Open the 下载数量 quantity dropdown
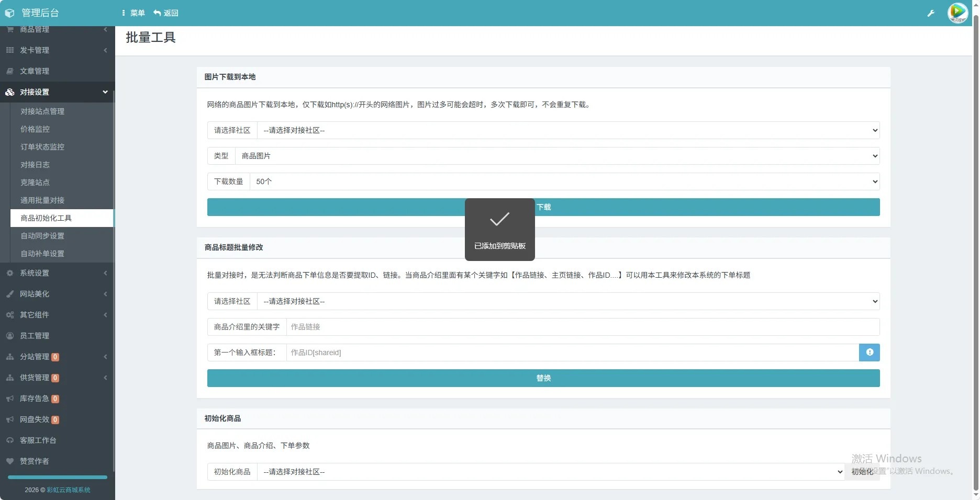This screenshot has height=500, width=980. point(566,181)
